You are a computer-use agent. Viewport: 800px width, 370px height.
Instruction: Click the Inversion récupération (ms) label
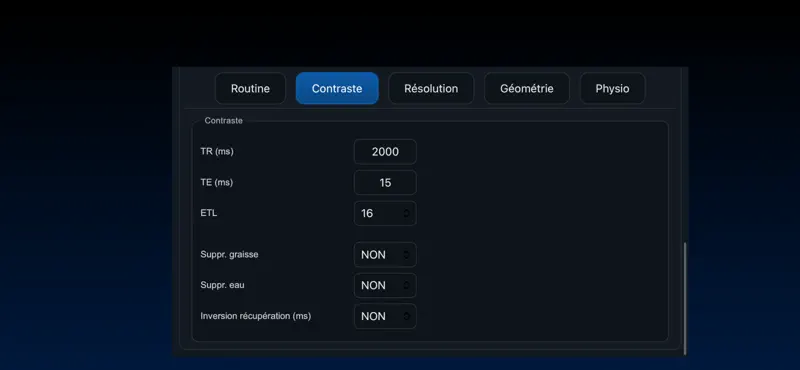[256, 316]
